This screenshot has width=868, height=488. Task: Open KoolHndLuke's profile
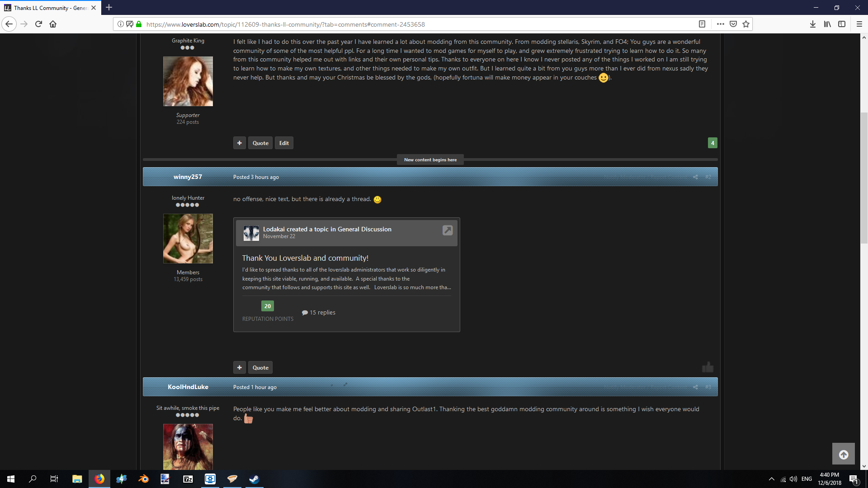click(x=188, y=387)
